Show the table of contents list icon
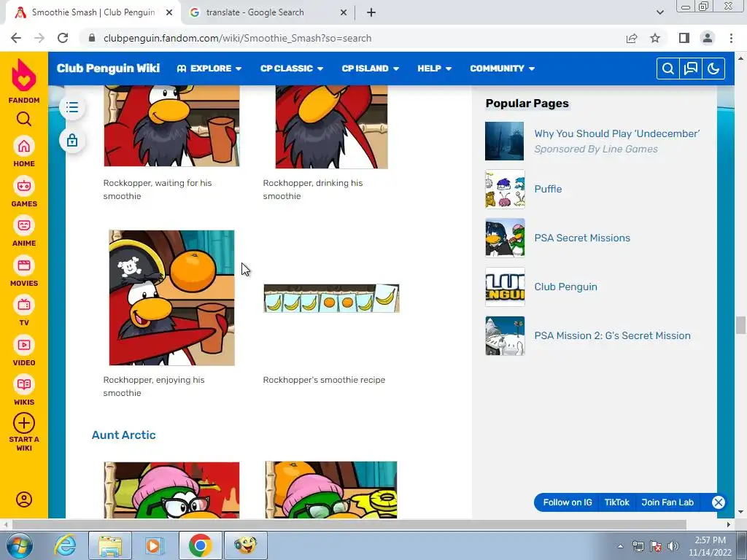 72,107
